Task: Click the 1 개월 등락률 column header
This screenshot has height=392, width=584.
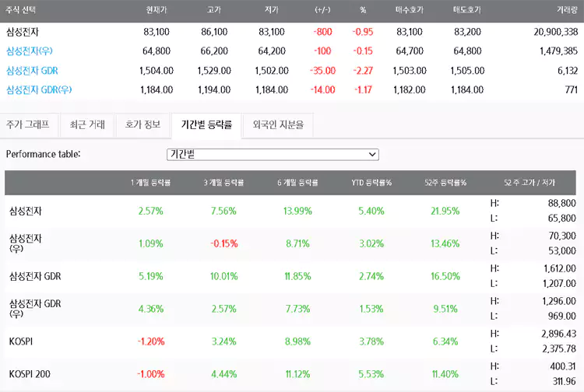Action: 150,183
